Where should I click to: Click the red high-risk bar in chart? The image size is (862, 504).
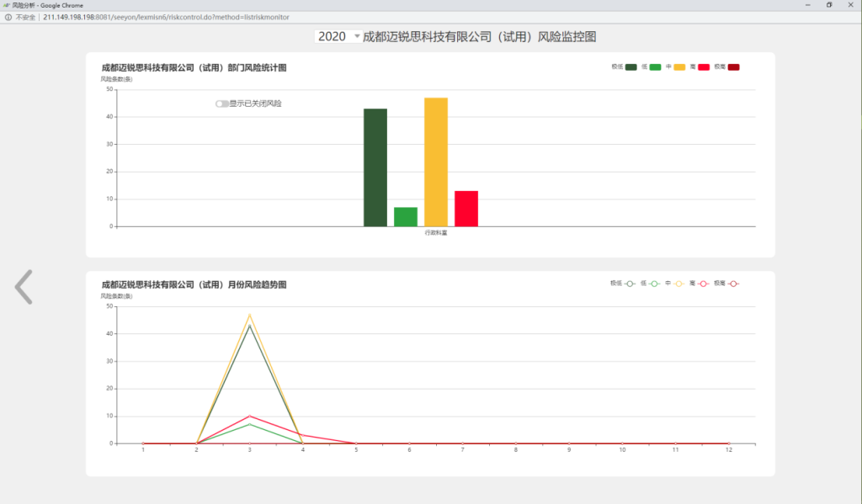[x=466, y=209]
